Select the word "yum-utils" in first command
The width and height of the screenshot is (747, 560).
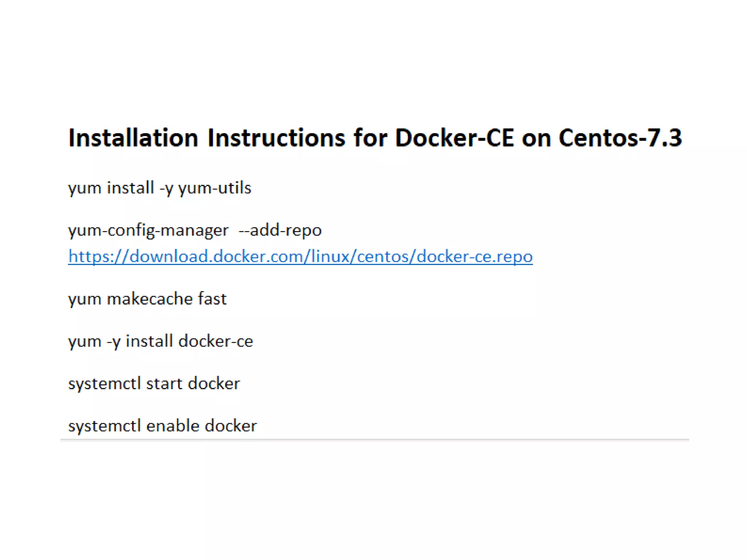[x=214, y=188]
